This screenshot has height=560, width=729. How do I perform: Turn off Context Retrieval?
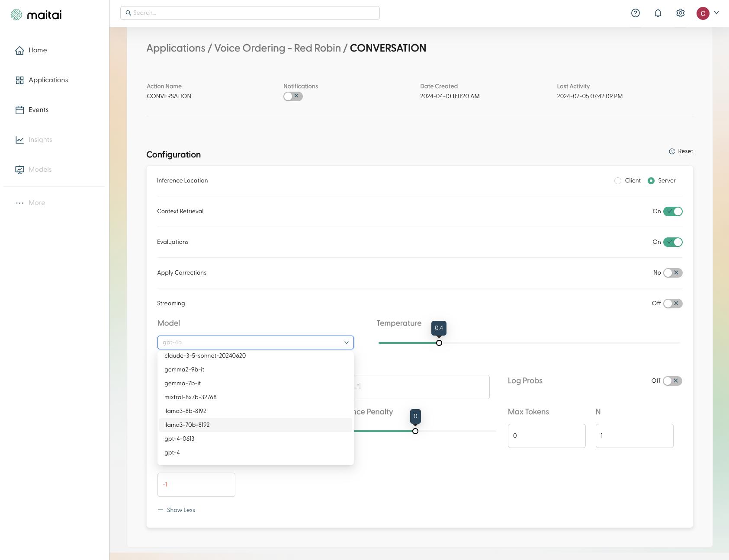coord(673,211)
